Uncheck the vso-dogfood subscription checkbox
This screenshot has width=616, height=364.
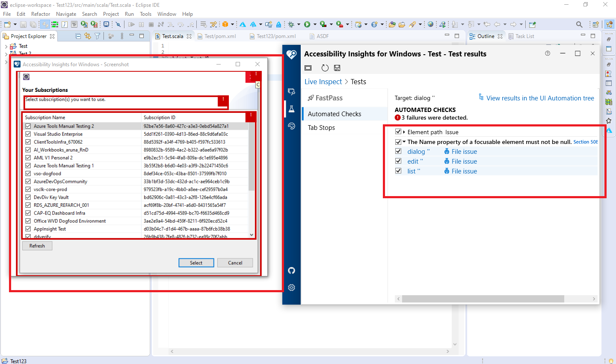[28, 173]
